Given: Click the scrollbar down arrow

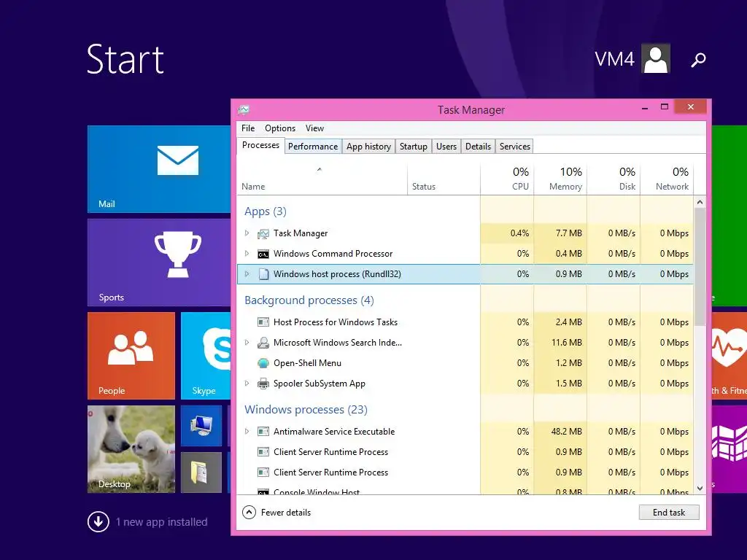Looking at the screenshot, I should point(700,488).
